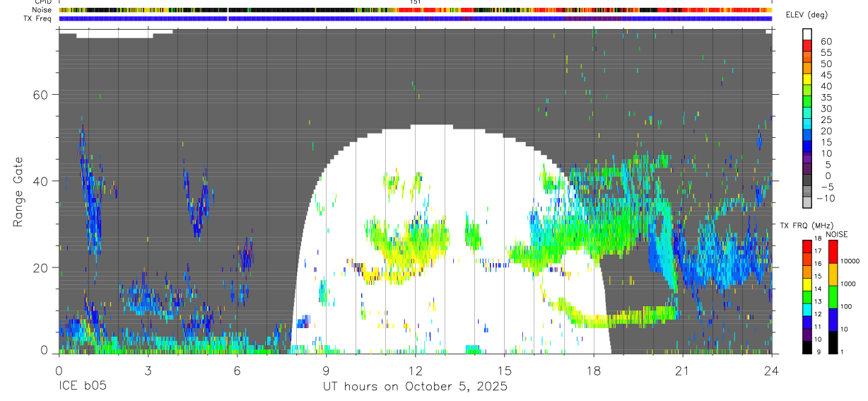Click the Noise row label at top left
This screenshot has height=401, width=868.
(43, 10)
